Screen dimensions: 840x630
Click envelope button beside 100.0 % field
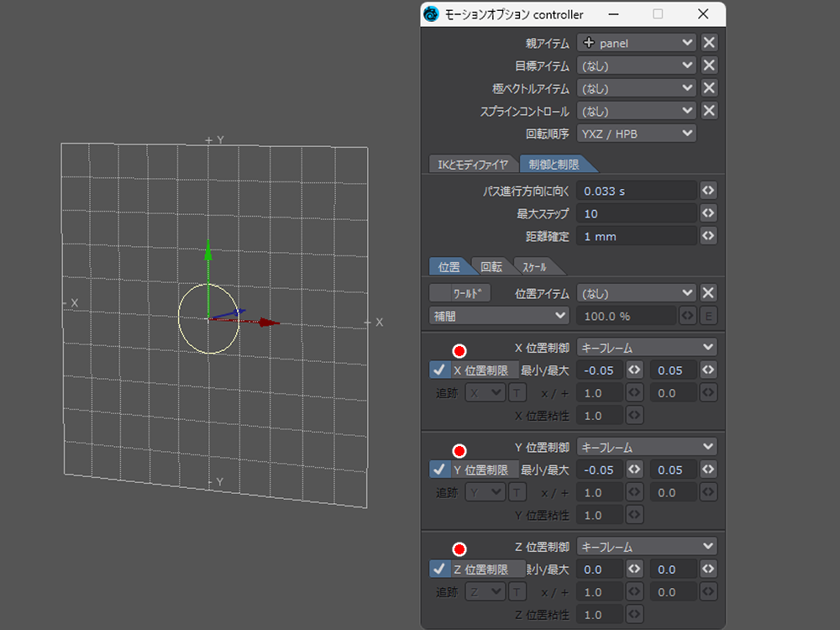click(x=687, y=316)
